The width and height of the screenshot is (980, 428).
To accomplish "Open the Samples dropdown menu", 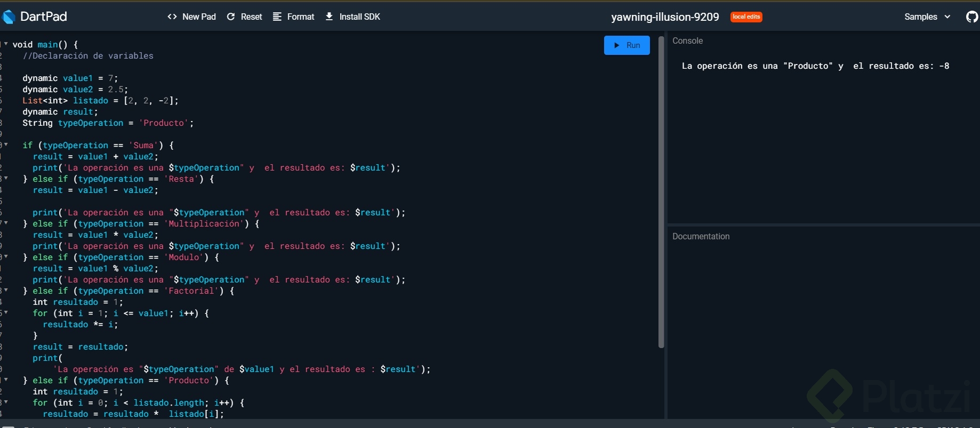I will (x=927, y=17).
